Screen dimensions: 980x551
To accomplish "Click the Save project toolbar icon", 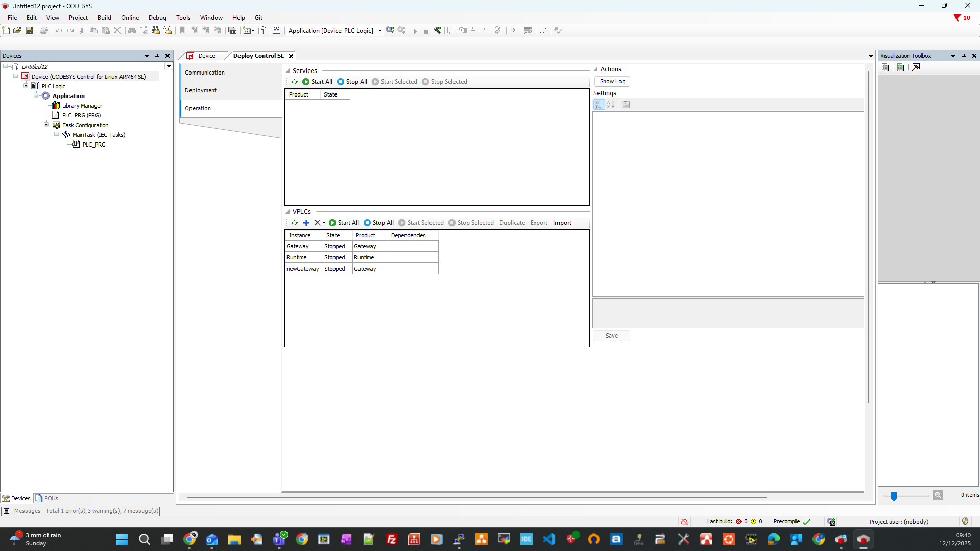I will 29,30.
